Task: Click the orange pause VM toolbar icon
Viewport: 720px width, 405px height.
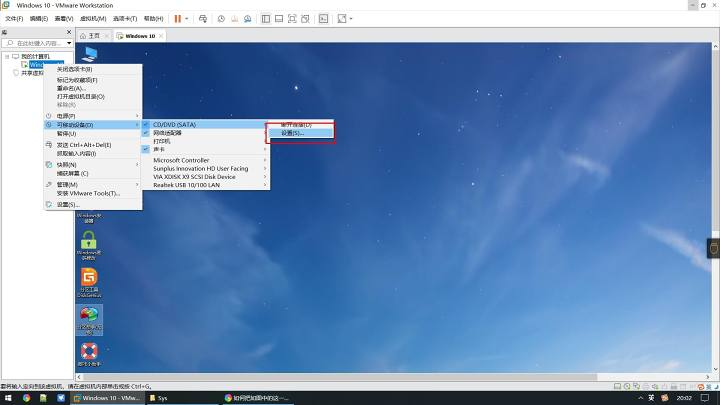Action: pyautogui.click(x=178, y=19)
